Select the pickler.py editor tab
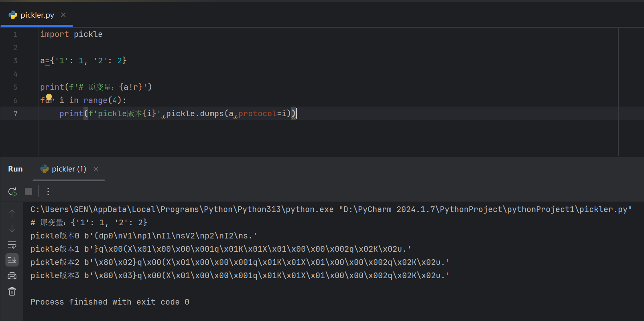644x321 pixels. click(x=37, y=15)
